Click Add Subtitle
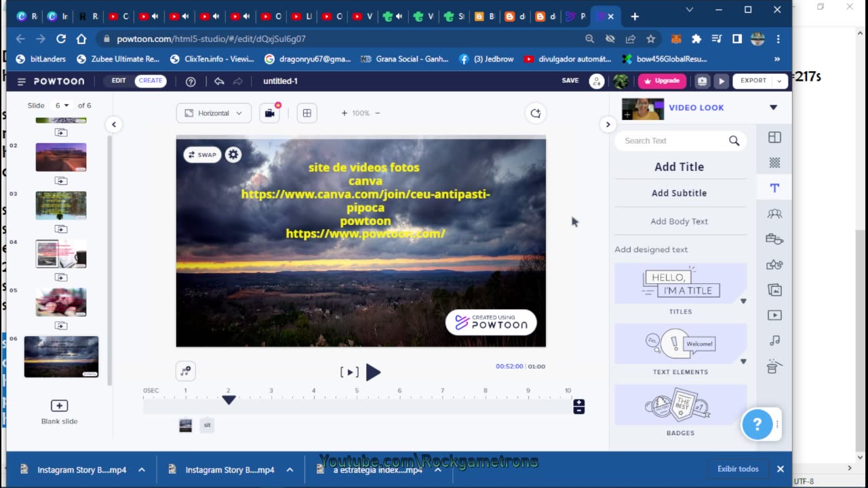Screen dimensions: 868x488 pyautogui.click(x=679, y=193)
